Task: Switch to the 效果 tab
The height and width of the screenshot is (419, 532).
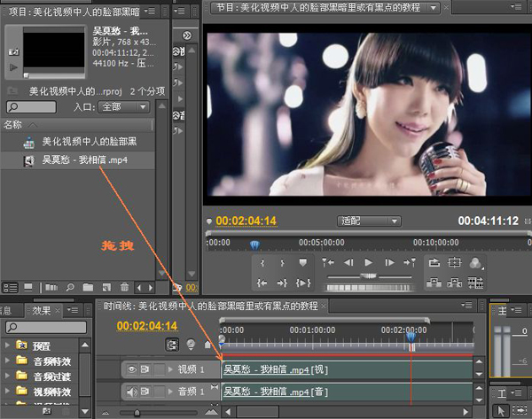Action: coord(42,310)
